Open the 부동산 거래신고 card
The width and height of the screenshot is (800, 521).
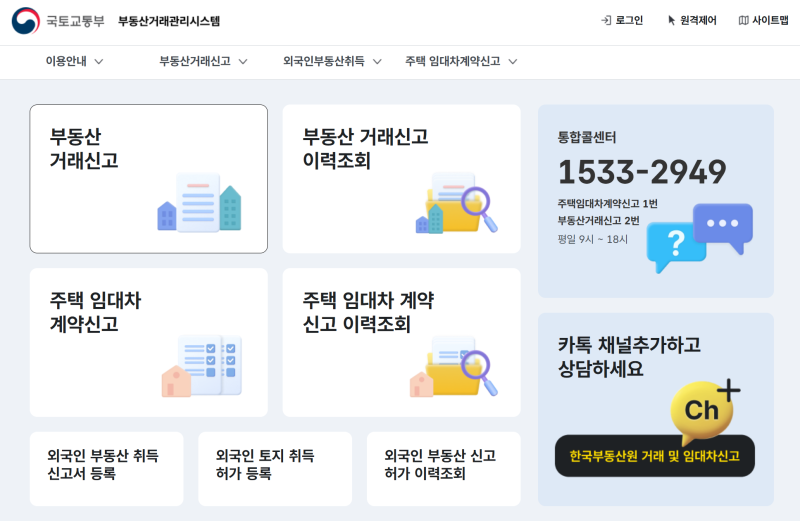(x=148, y=179)
